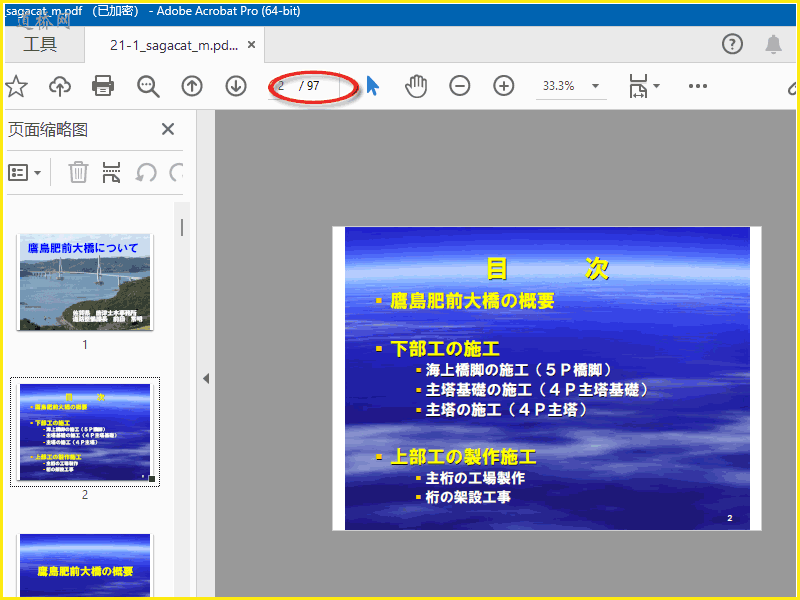The height and width of the screenshot is (600, 800).
Task: Upload the file with the cloud icon
Action: click(60, 86)
